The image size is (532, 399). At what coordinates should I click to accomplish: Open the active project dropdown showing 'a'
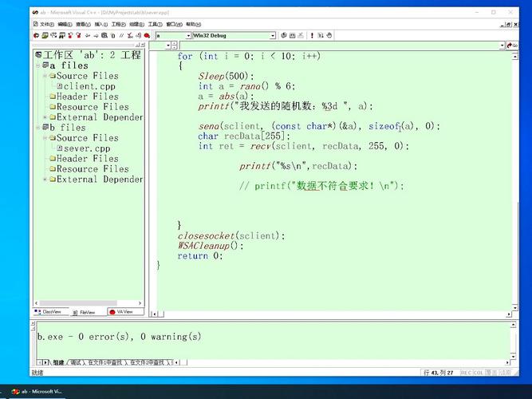pos(188,36)
